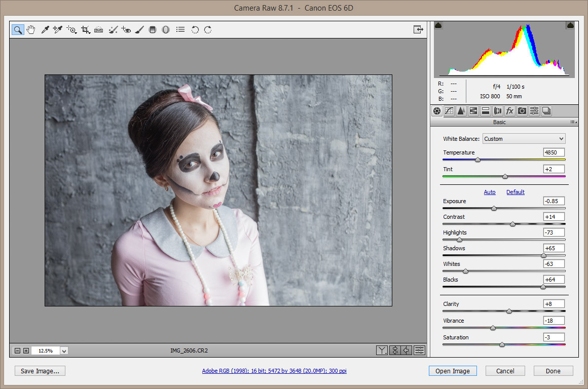Open the White Balance dropdown

(524, 139)
